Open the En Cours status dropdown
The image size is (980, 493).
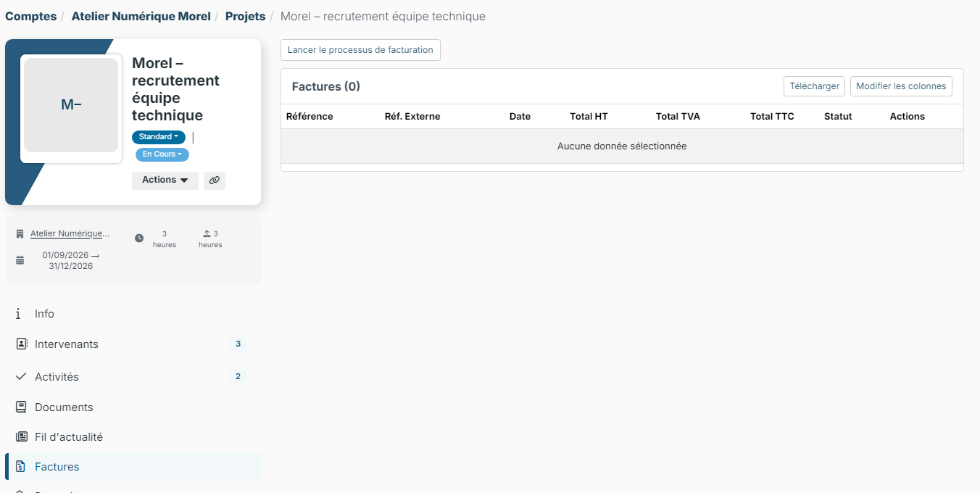point(162,154)
